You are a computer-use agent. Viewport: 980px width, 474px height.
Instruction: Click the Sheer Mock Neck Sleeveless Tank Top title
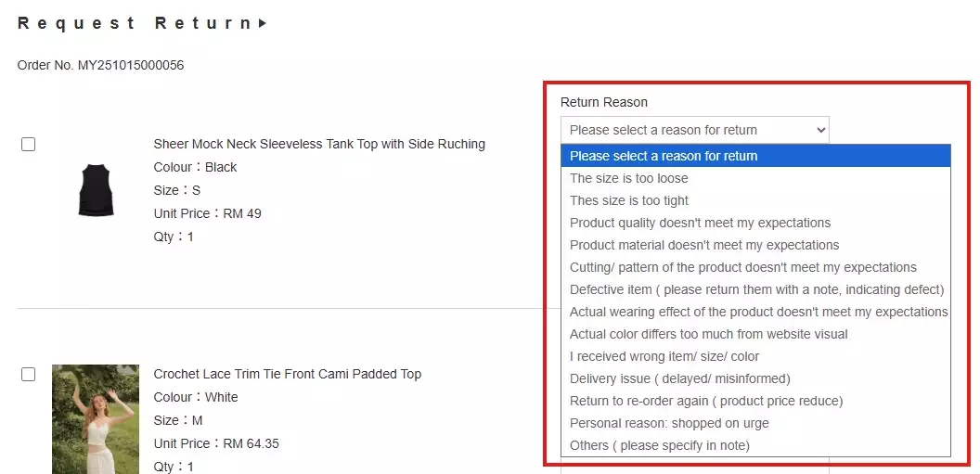[319, 144]
